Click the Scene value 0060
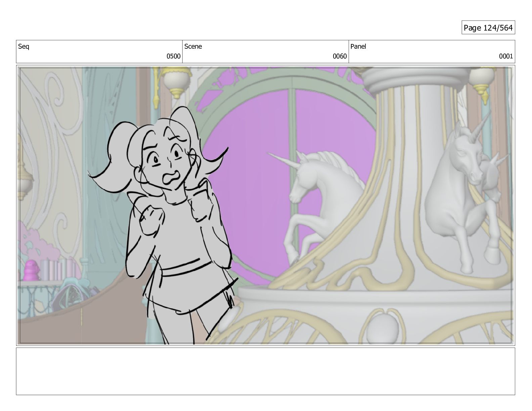Screen dimensions: 532x411 (340, 56)
